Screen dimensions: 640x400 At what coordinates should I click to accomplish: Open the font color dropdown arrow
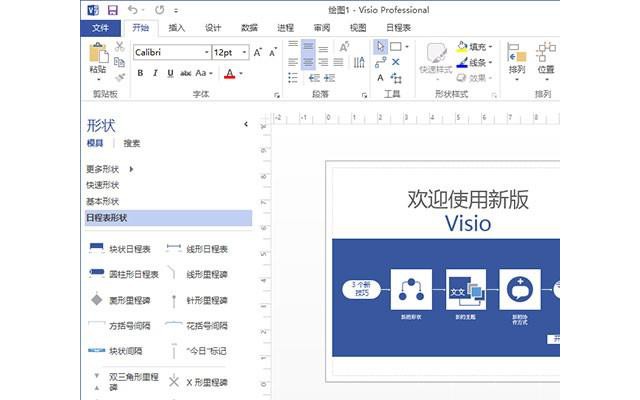click(x=241, y=74)
